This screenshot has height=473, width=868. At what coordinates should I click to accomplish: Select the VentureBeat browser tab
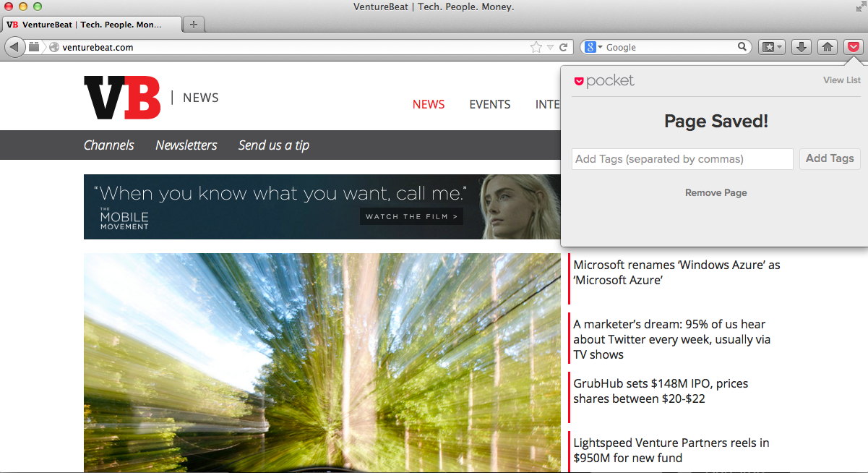92,24
